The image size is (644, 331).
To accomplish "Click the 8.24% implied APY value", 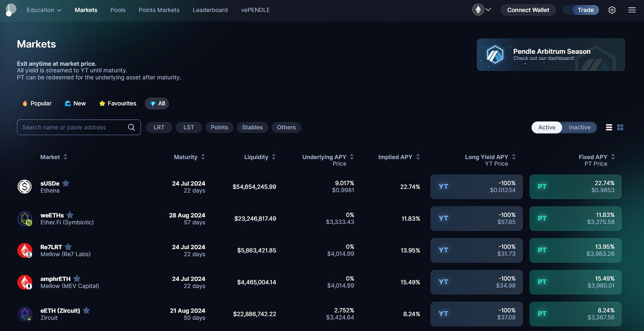I will (x=412, y=314).
